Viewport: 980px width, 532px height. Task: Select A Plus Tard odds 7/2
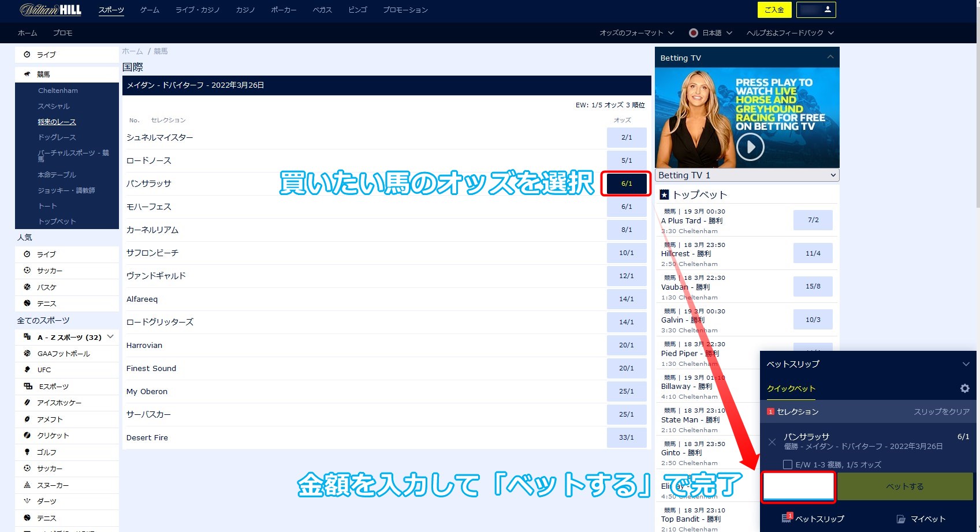pyautogui.click(x=813, y=220)
